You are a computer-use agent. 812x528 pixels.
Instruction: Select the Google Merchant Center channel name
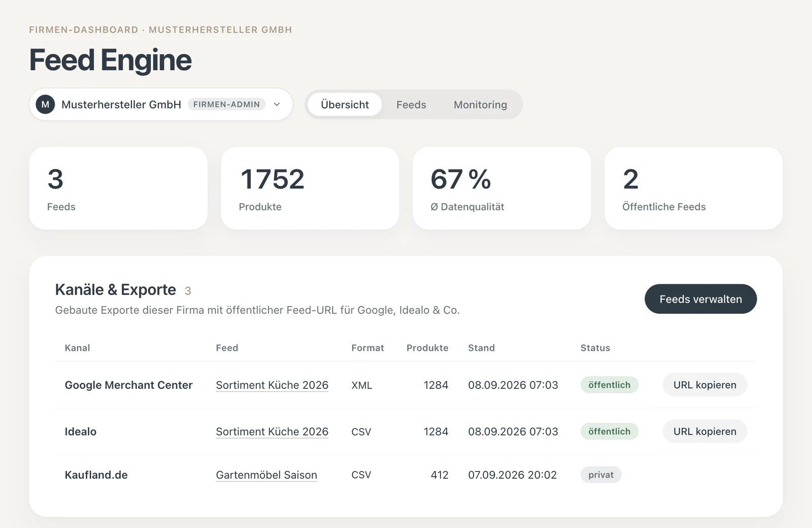coord(128,385)
